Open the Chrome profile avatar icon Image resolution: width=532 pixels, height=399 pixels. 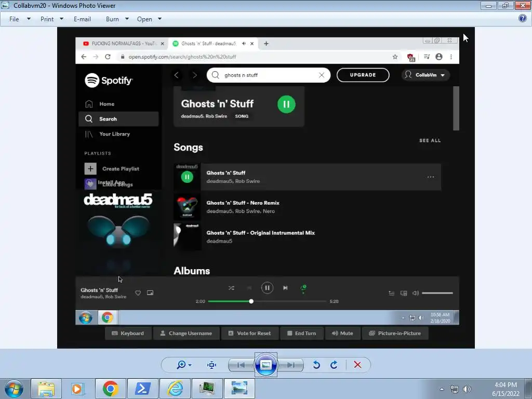[x=438, y=57]
